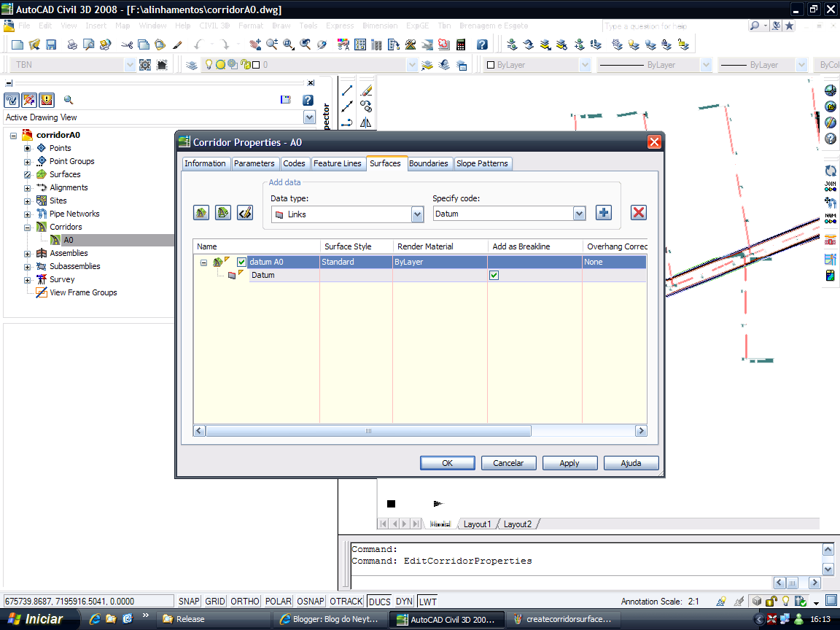Collapse the Corridors tree node
This screenshot has width=840, height=630.
pyautogui.click(x=27, y=227)
